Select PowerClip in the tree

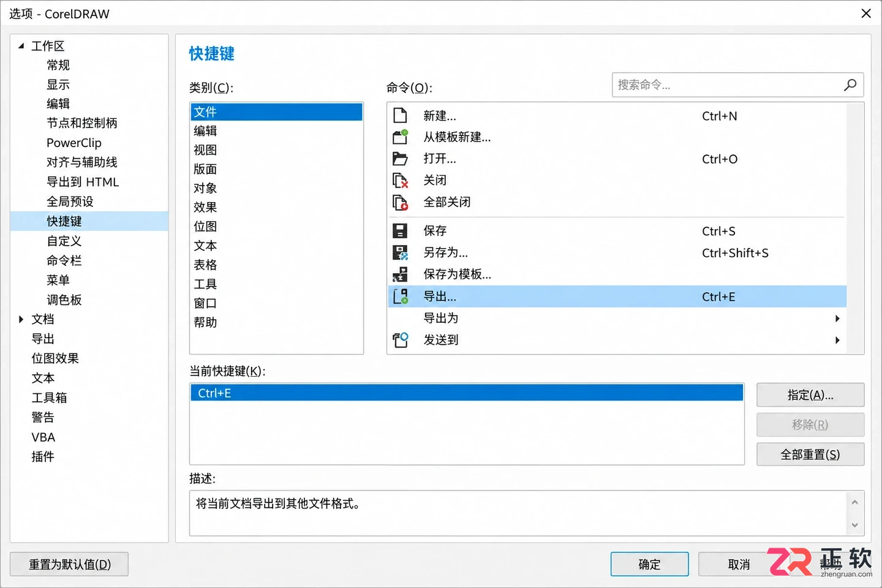coord(74,143)
